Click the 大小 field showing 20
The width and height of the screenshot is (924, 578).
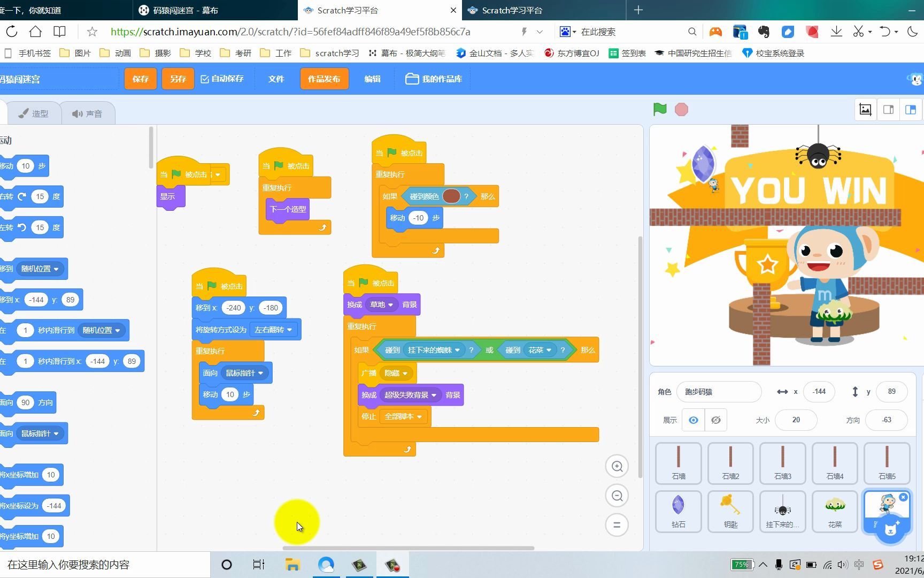coord(796,420)
